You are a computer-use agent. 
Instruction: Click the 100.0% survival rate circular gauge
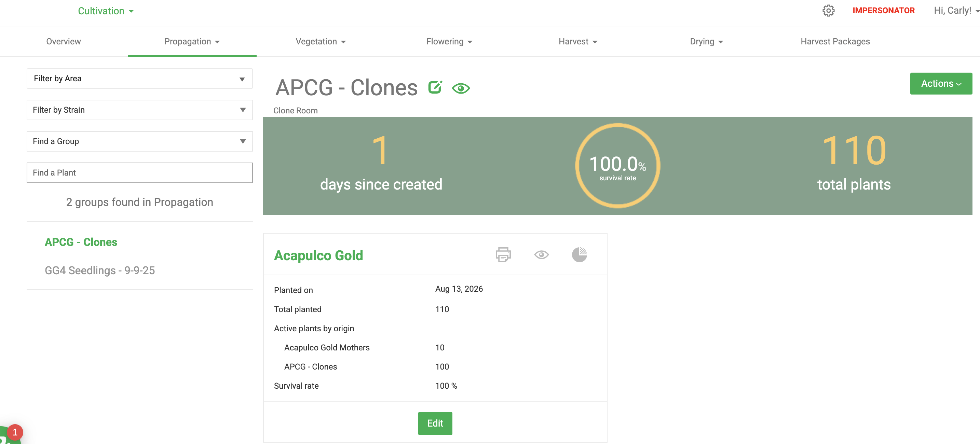617,165
